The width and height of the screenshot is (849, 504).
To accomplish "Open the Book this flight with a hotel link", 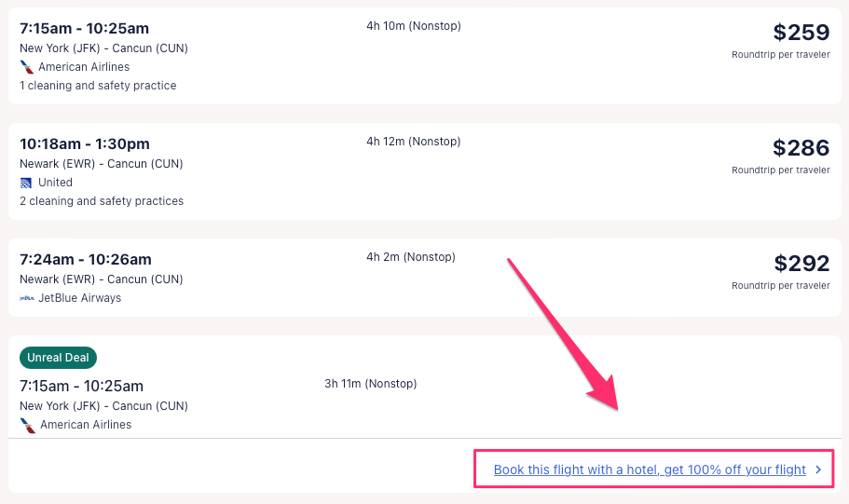I will (x=650, y=470).
